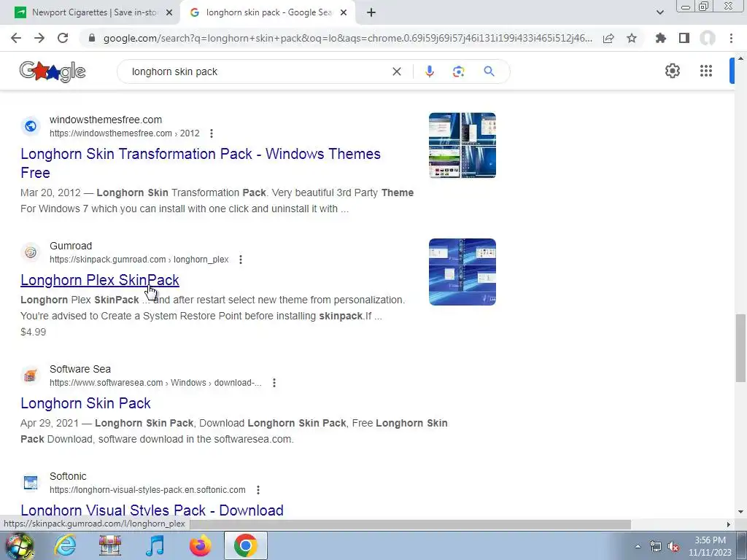Select the longhorn skin pack Google tab
747x560 pixels.
267,12
